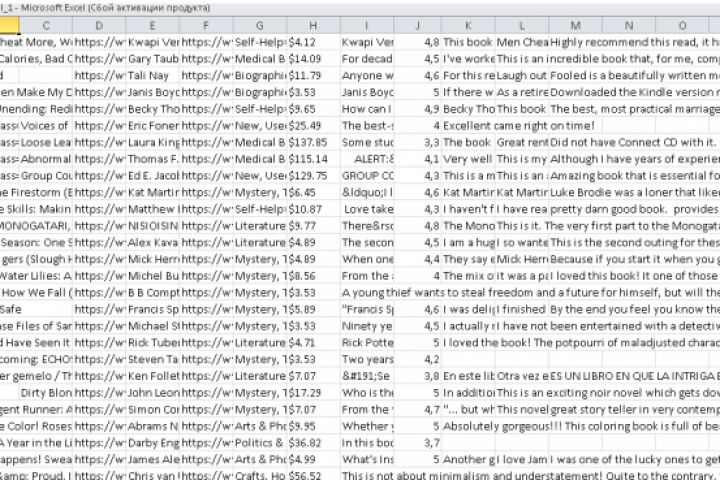Select the Ken Follet author cell

[152, 376]
